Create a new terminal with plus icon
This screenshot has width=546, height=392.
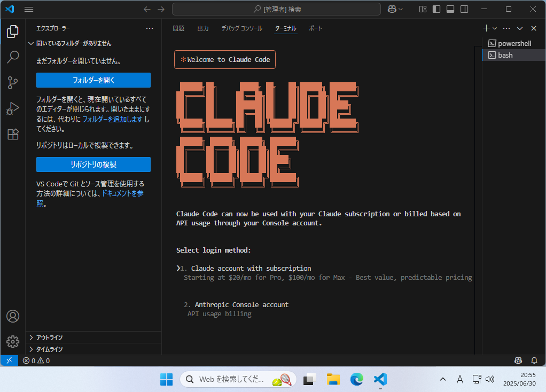486,28
